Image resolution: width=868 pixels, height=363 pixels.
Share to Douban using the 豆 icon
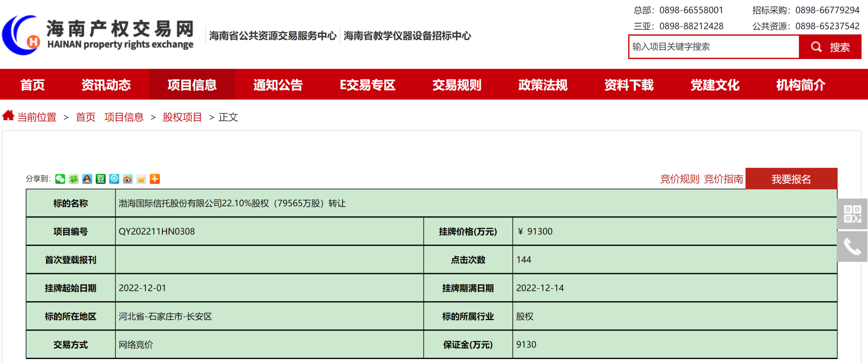(101, 179)
